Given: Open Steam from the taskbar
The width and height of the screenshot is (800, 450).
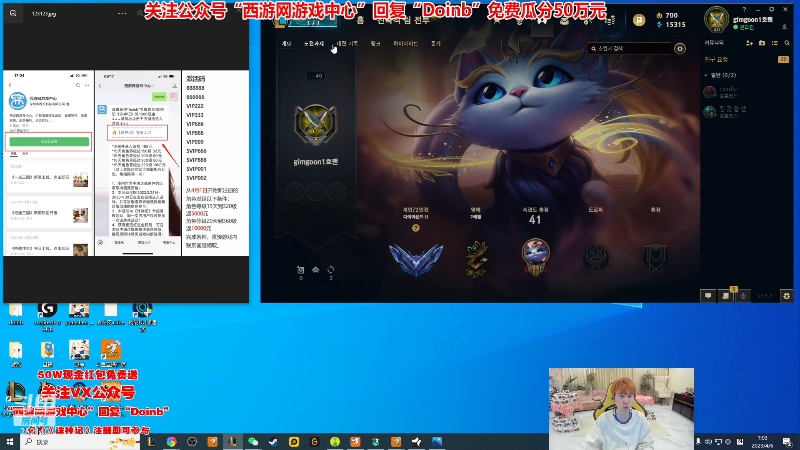Looking at the screenshot, I should pyautogui.click(x=273, y=442).
